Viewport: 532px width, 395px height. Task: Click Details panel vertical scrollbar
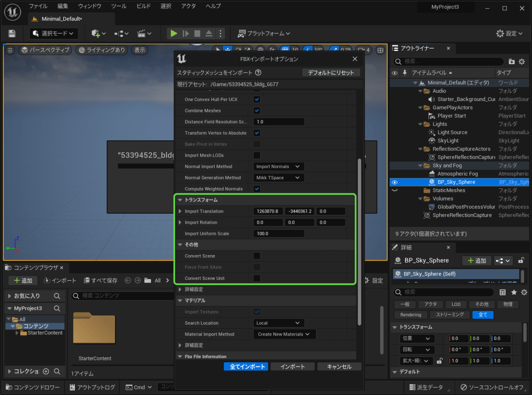(x=525, y=332)
